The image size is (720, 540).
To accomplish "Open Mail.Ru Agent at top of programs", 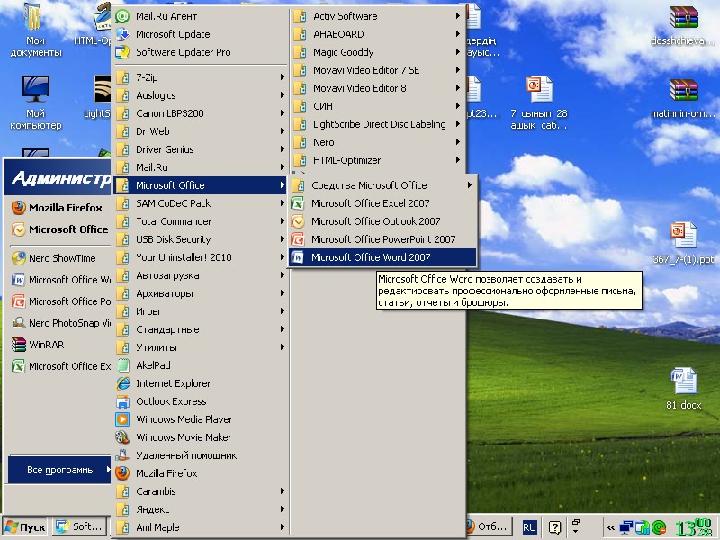I will (165, 16).
